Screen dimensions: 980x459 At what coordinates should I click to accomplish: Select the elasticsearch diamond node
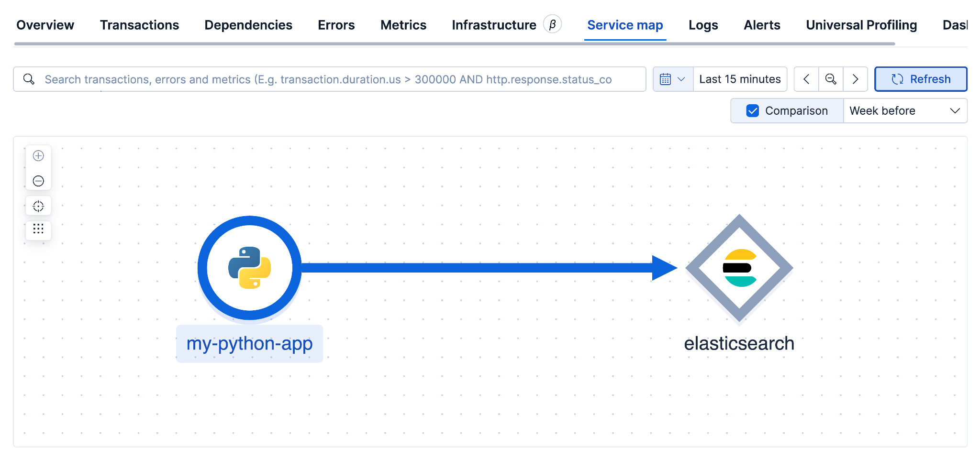click(739, 268)
